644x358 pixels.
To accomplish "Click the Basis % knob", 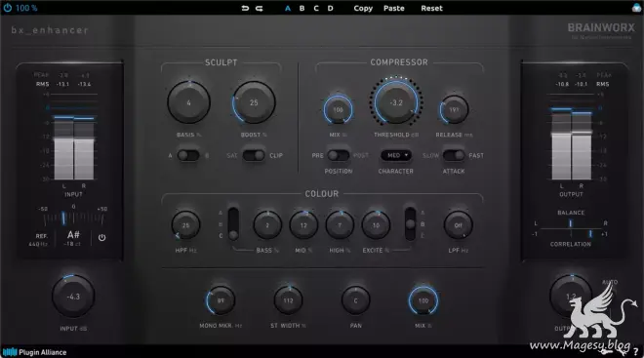I will 188,102.
